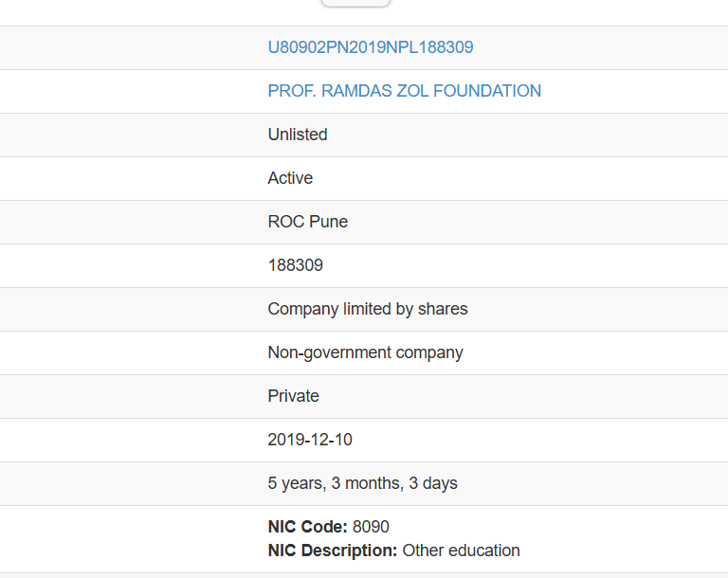Click the Non-government company text
Viewport: 728px width, 578px height.
pyautogui.click(x=366, y=352)
